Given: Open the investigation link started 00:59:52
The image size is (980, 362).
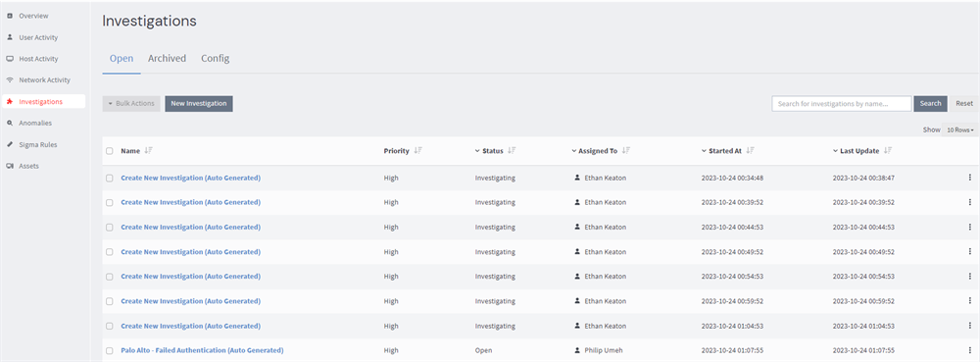Looking at the screenshot, I should tap(191, 301).
